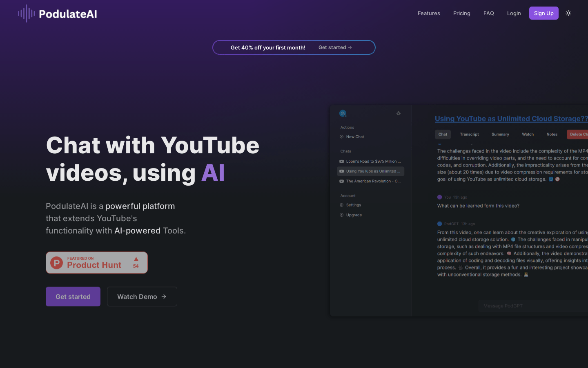
Task: Open the Using YouTube as Unlimited Cloud Storage title link
Action: point(511,119)
